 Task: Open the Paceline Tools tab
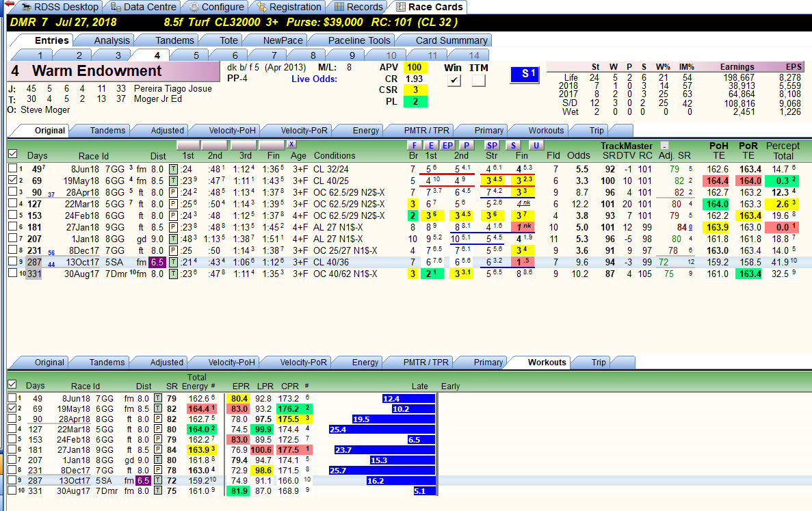point(359,40)
